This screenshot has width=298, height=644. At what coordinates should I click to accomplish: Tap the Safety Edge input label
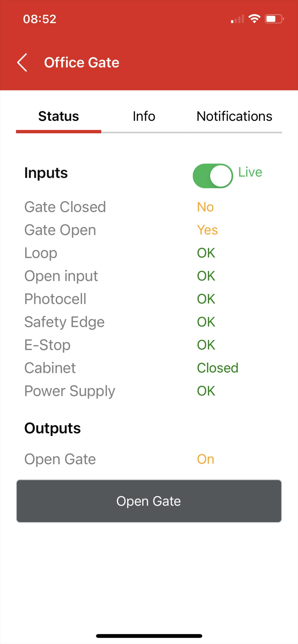(65, 322)
